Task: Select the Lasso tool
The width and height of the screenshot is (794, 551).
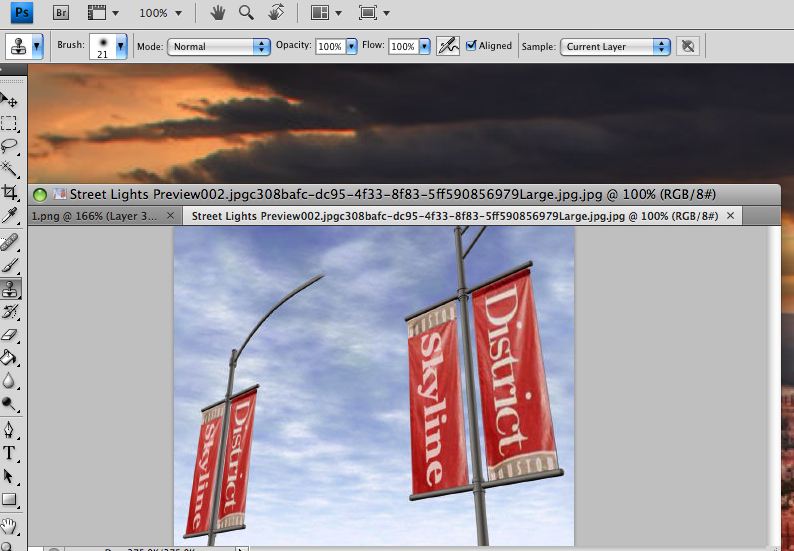Action: [10, 146]
